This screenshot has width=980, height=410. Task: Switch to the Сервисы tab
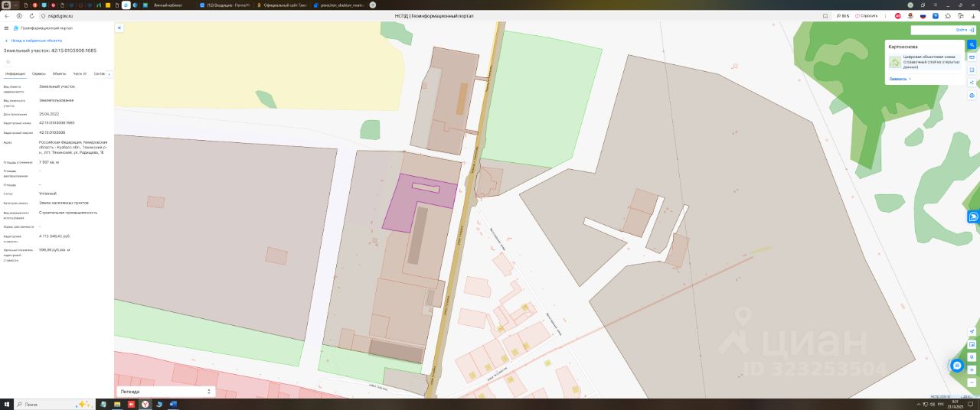coord(39,74)
